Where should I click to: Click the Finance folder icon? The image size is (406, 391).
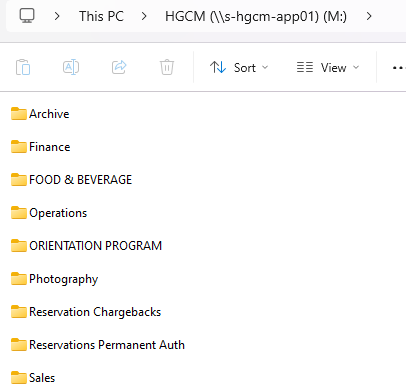(19, 147)
